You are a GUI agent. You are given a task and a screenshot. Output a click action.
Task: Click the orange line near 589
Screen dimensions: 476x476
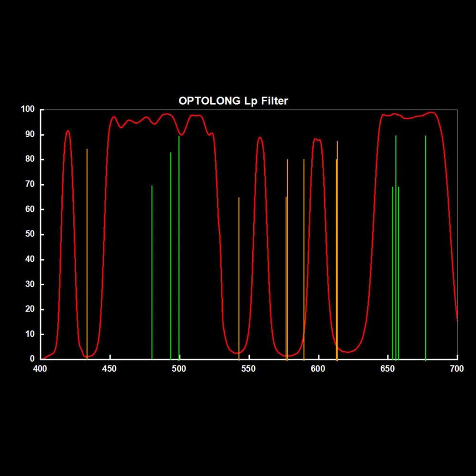pos(304,260)
